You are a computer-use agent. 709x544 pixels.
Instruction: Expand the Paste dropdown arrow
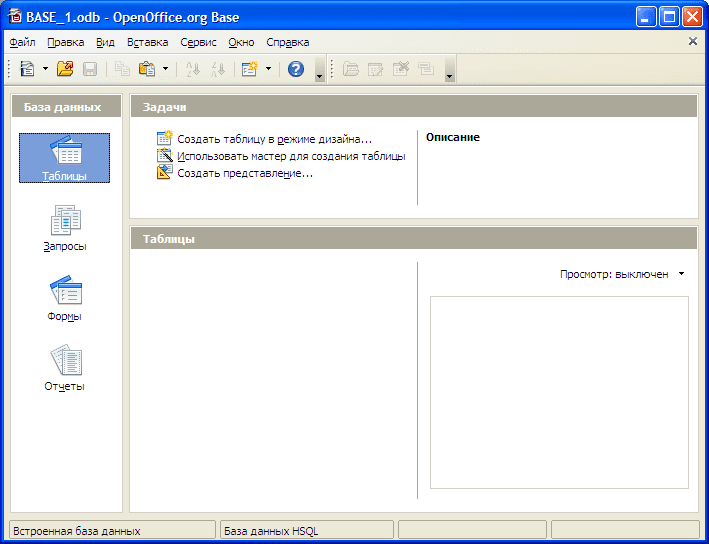click(165, 69)
